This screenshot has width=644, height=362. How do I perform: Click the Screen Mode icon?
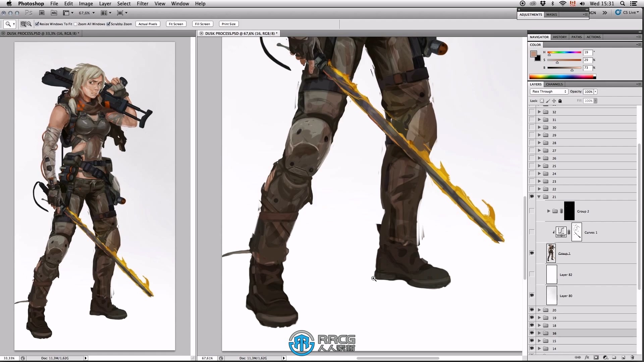coord(122,13)
